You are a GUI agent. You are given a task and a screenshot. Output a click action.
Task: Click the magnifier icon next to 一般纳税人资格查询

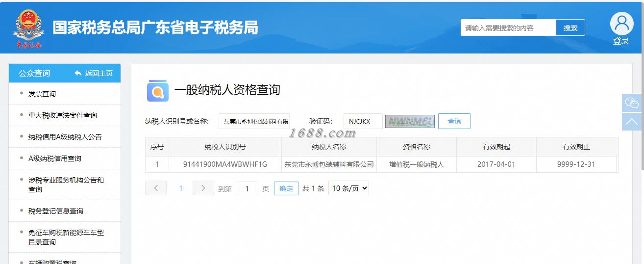pos(158,91)
